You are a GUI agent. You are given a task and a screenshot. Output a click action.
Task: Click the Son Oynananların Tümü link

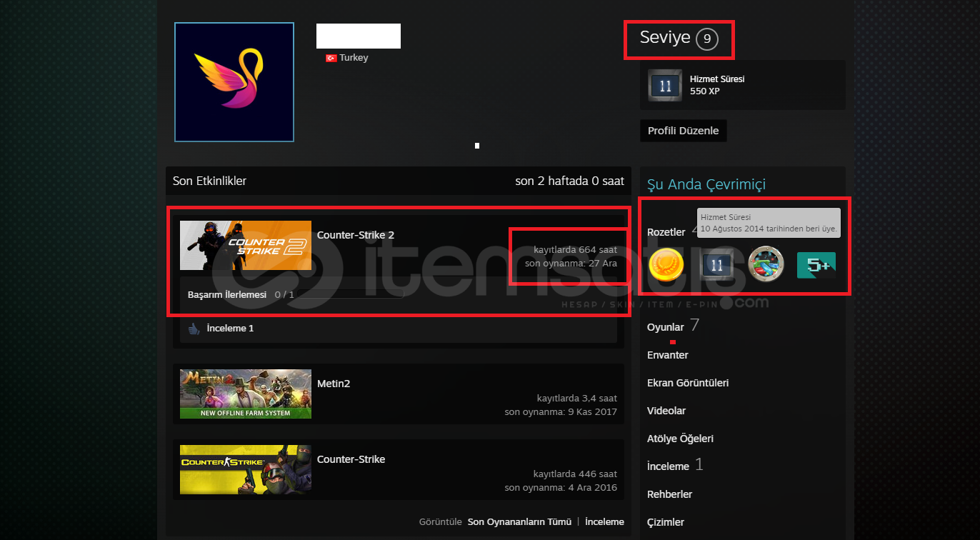(519, 522)
